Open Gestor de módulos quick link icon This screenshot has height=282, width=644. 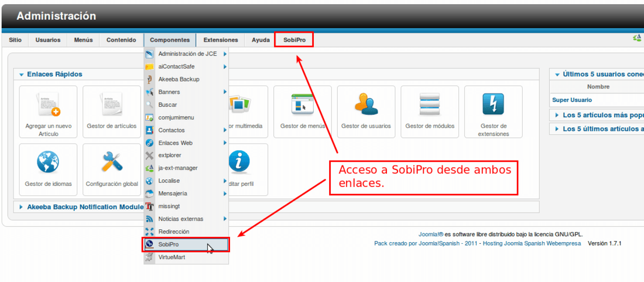tap(430, 112)
